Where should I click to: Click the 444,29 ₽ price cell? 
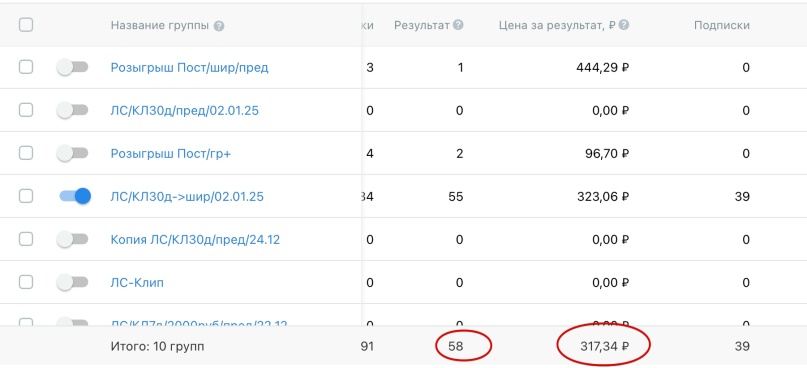point(603,67)
